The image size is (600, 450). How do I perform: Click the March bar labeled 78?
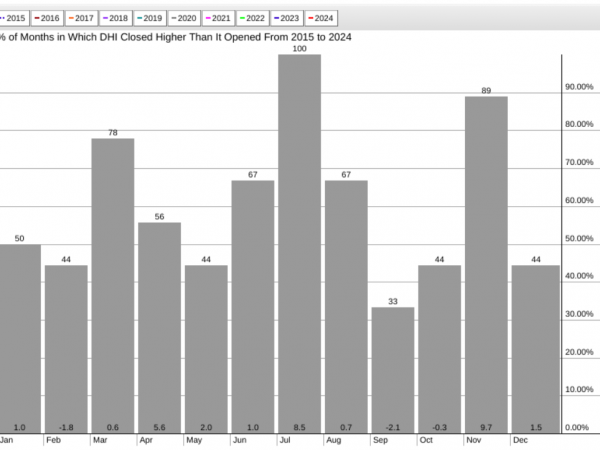pos(113,286)
